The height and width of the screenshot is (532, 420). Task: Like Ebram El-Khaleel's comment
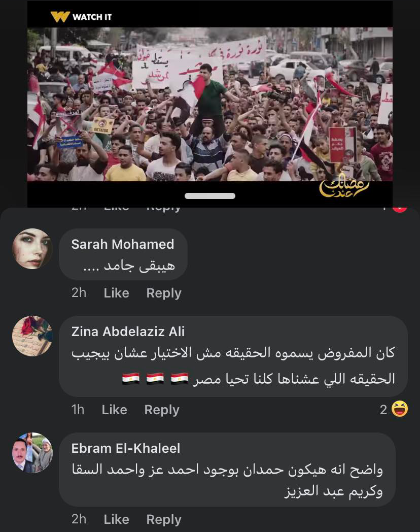click(116, 519)
